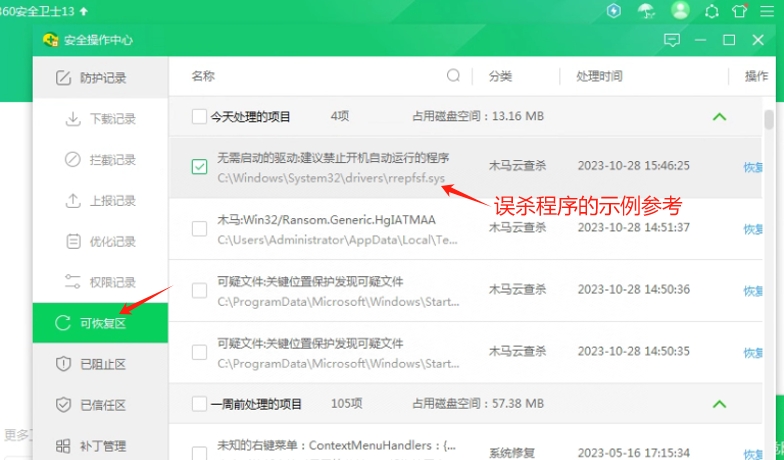Click the 分类 column header
Image resolution: width=784 pixels, height=460 pixels.
pos(500,76)
